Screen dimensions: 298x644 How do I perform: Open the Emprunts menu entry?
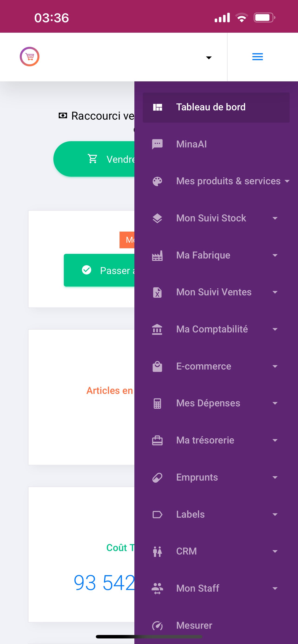[x=216, y=477]
